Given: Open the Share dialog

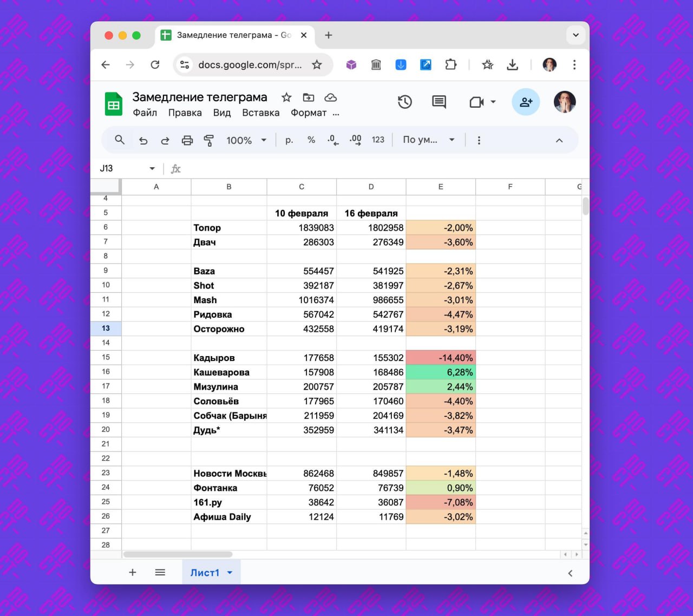Looking at the screenshot, I should click(526, 102).
